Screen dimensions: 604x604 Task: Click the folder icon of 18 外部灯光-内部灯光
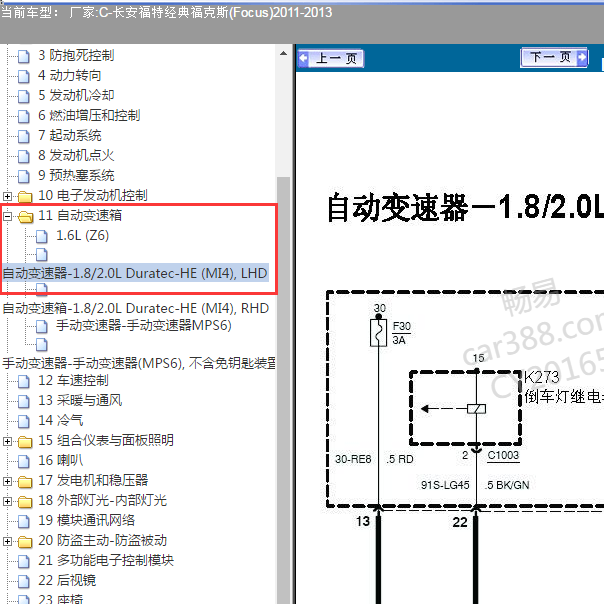click(x=25, y=502)
